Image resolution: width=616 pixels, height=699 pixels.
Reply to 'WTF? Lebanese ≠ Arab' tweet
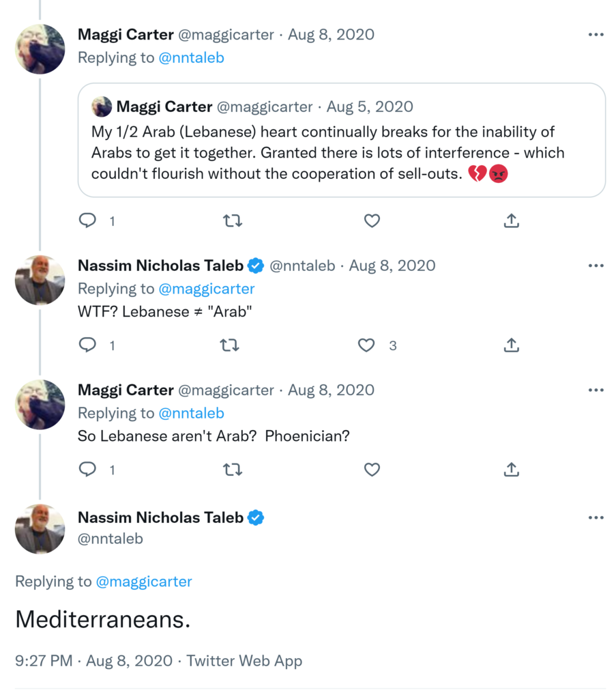[x=88, y=345]
